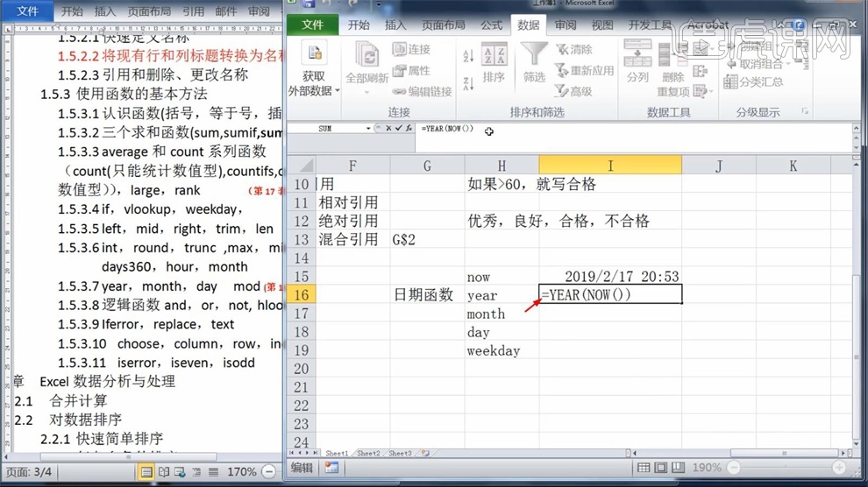Click the Insert Function fx icon
The height and width of the screenshot is (487, 868).
click(x=409, y=128)
